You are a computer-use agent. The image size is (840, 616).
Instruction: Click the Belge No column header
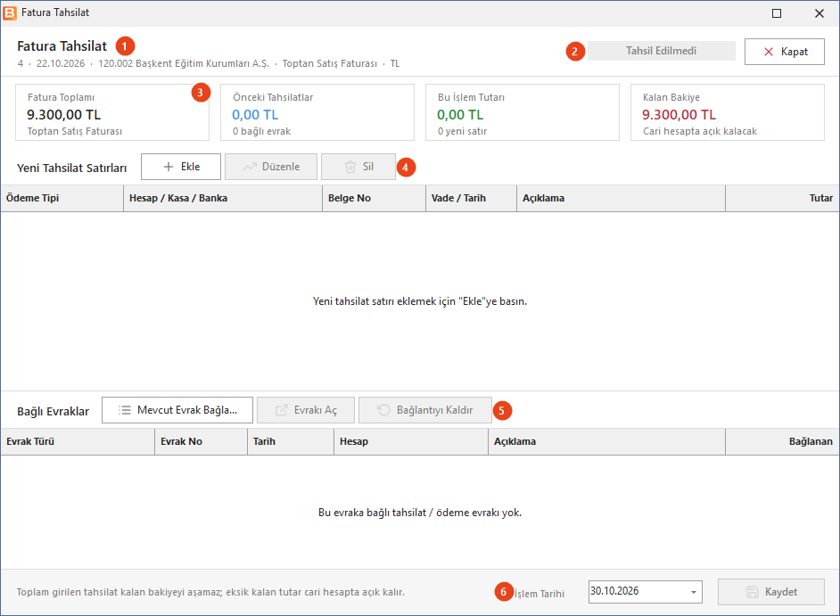click(x=374, y=198)
